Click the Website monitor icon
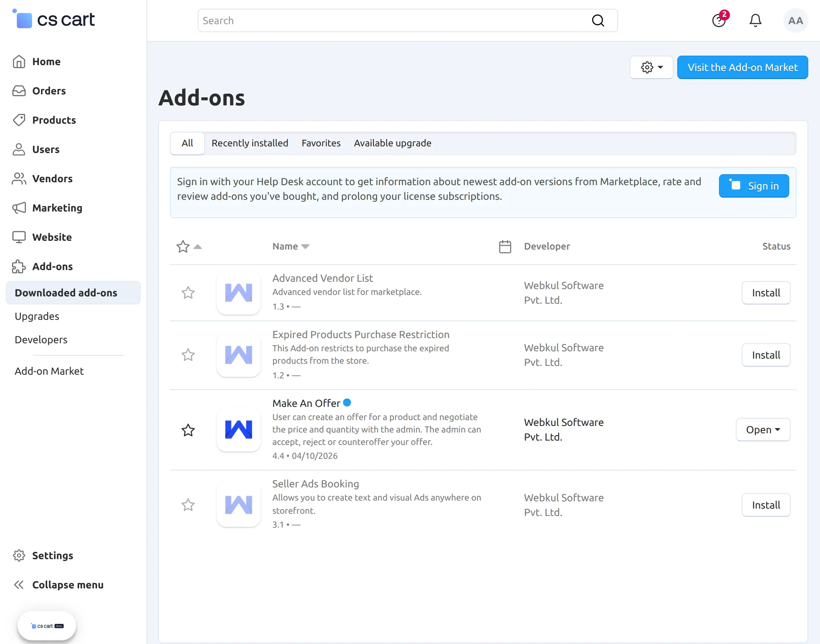The height and width of the screenshot is (644, 820). 19,237
